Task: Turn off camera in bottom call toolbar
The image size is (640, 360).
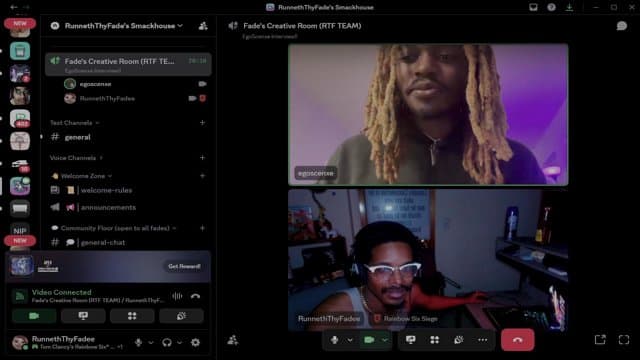Action: point(369,340)
